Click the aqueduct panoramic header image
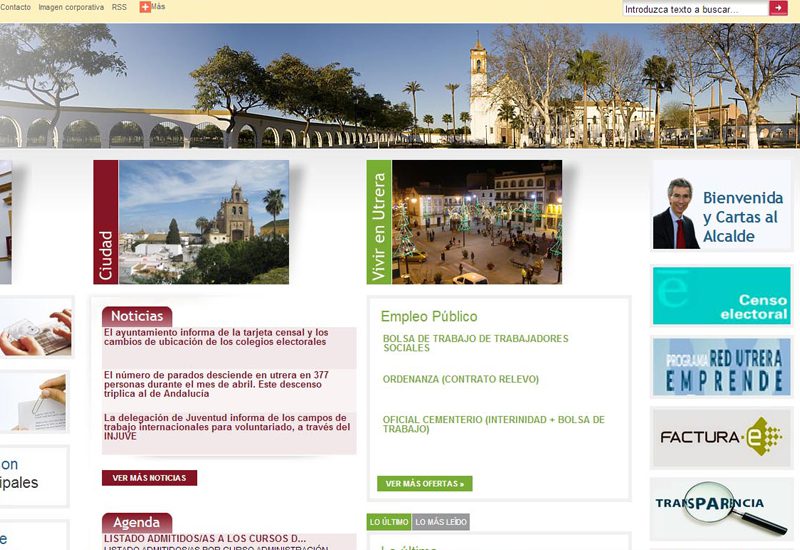 [x=400, y=86]
